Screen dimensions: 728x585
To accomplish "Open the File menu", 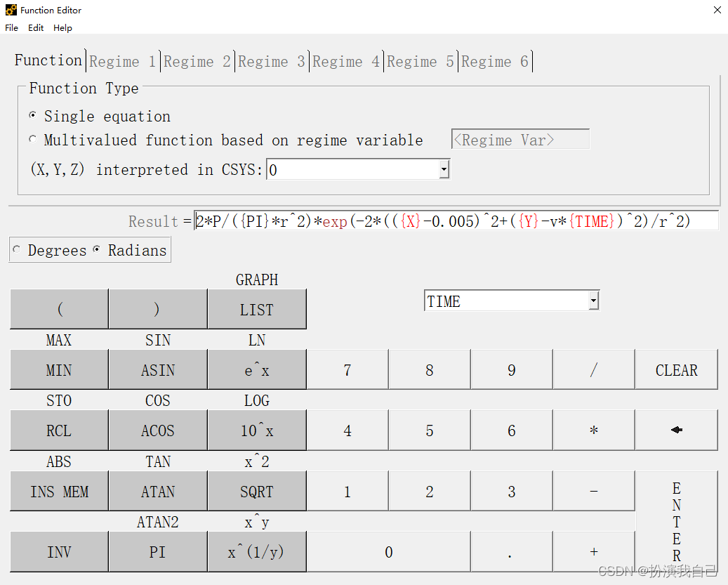I will 11,27.
